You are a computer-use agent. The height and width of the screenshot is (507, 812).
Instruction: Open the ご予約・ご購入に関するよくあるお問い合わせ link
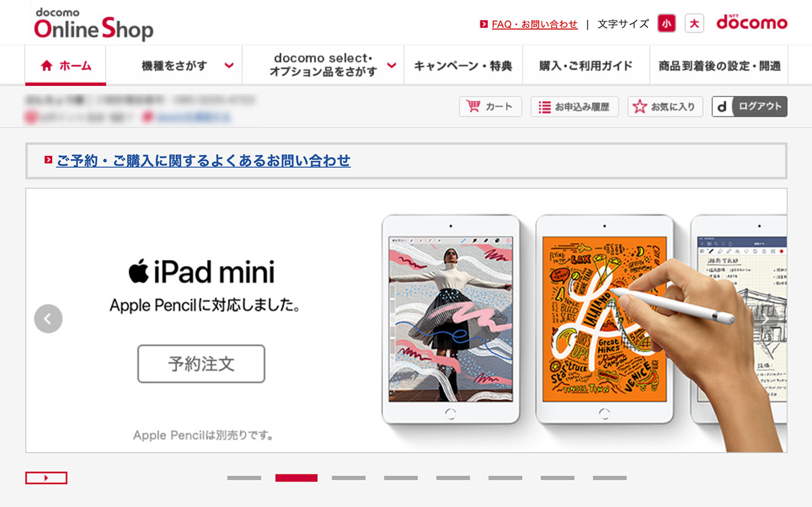pyautogui.click(x=203, y=160)
